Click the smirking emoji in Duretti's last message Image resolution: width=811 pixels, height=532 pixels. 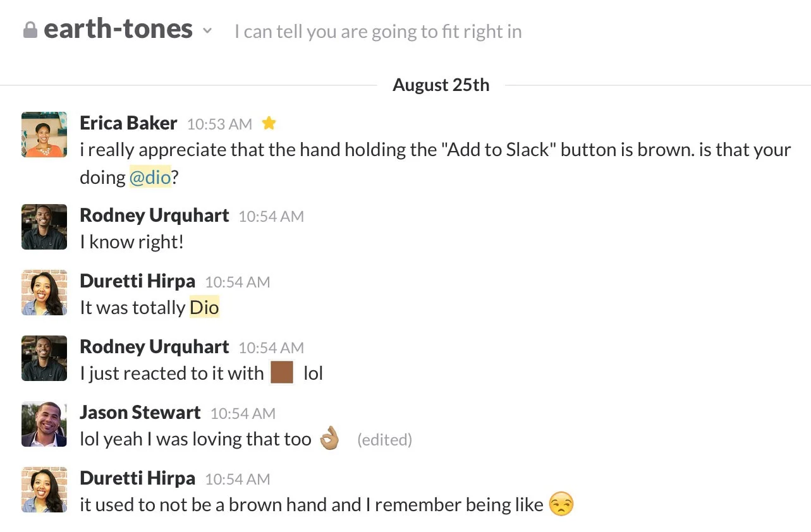[561, 504]
